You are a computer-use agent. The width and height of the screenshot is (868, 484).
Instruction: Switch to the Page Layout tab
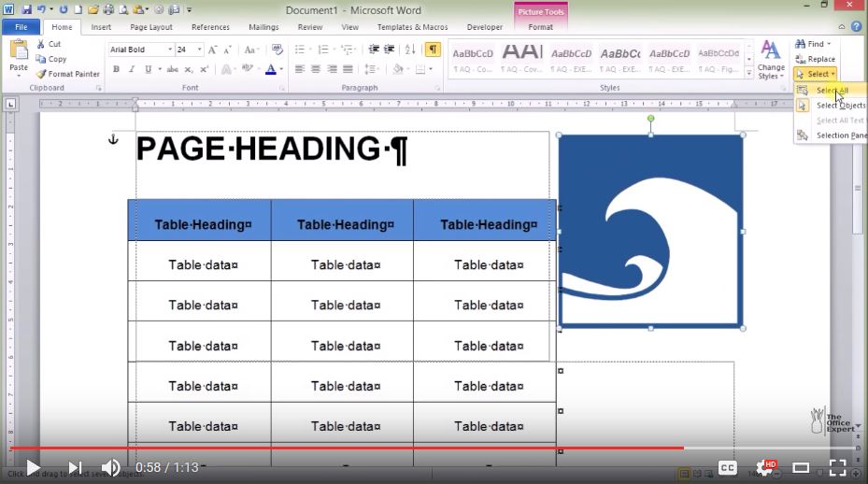coord(151,26)
